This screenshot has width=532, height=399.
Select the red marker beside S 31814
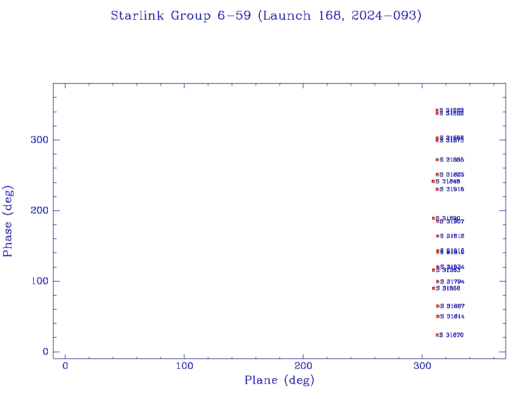pyautogui.click(x=438, y=316)
